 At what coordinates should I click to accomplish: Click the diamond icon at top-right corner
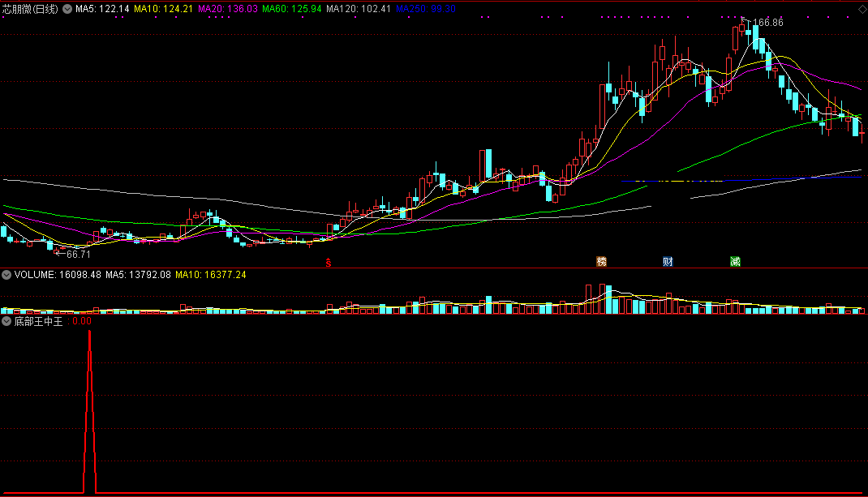pos(862,10)
